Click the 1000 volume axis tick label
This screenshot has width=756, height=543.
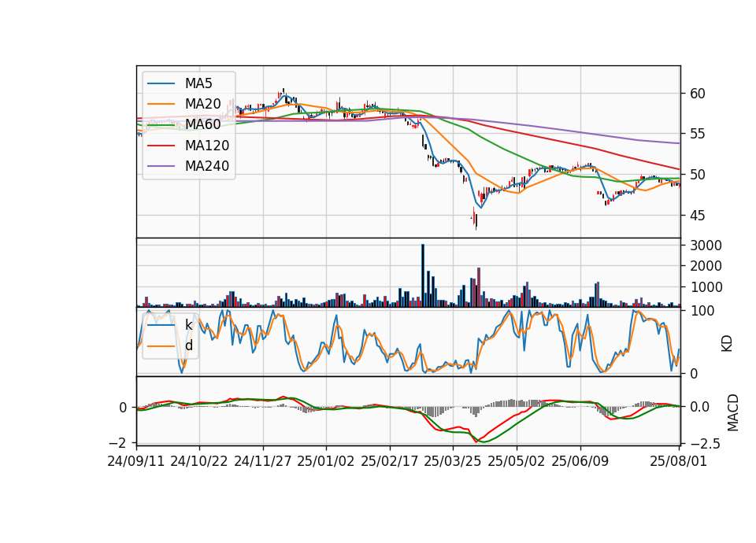pos(706,287)
